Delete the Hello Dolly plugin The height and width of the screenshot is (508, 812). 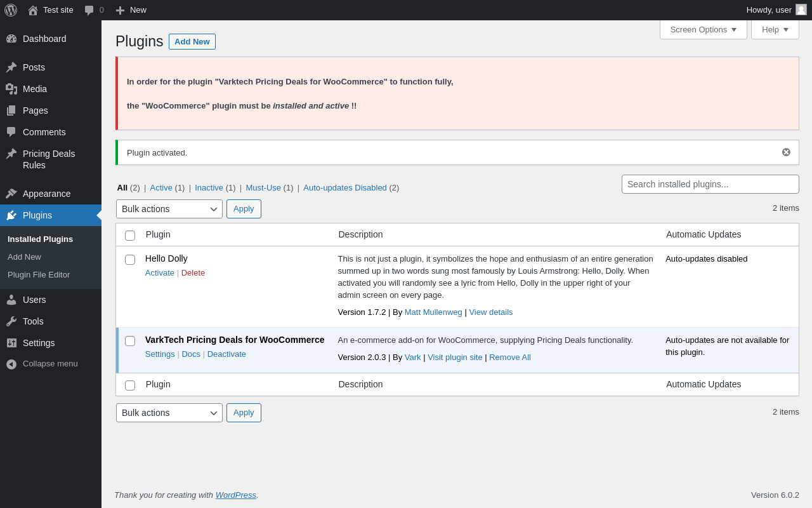[x=193, y=273]
